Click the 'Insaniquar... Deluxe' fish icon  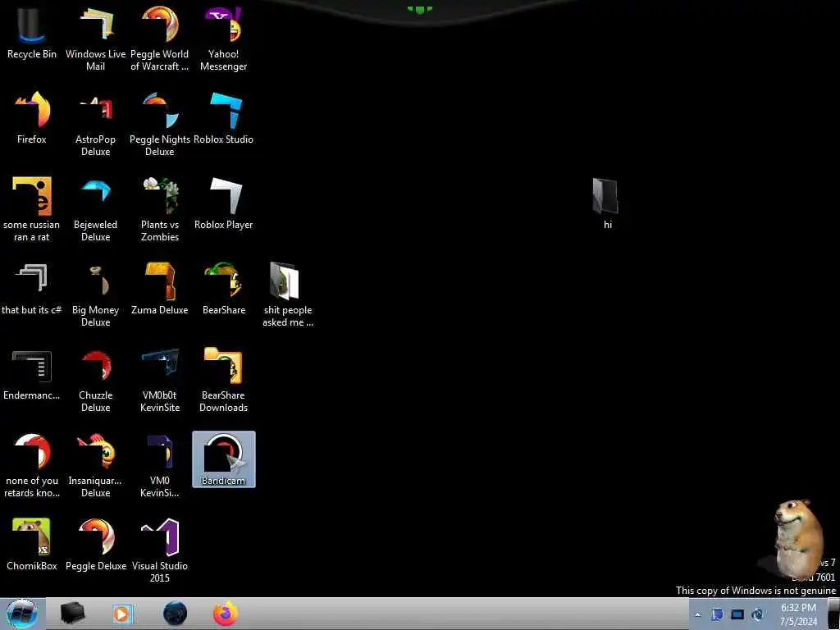(x=95, y=465)
